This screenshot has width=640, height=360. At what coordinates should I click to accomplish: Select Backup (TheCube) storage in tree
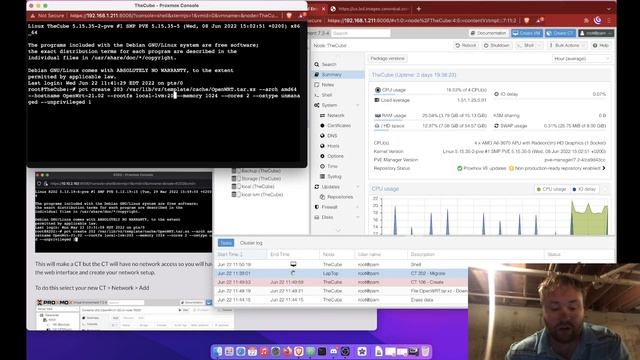click(x=256, y=171)
